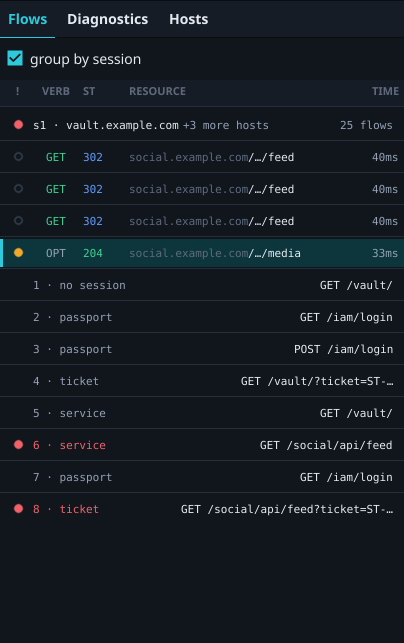
Task: Select step 3 passport POST /iam/login
Action: 202,349
